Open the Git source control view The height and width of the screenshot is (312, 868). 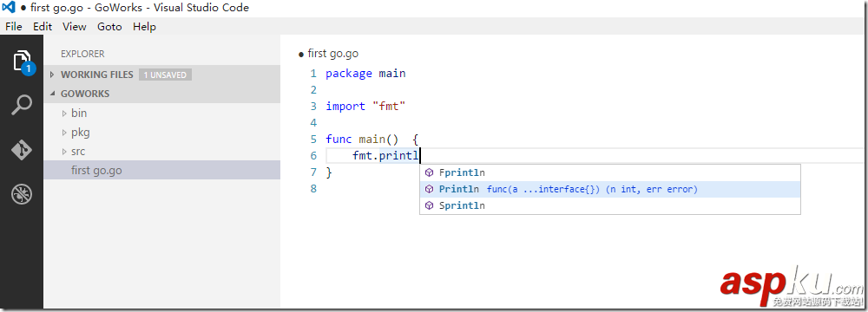tap(22, 149)
